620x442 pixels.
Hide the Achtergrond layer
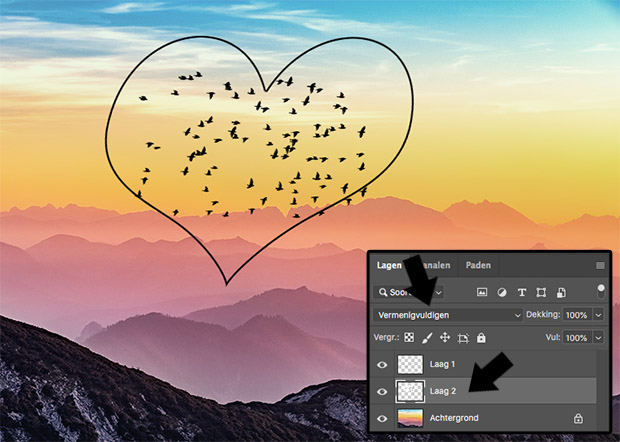[382, 416]
